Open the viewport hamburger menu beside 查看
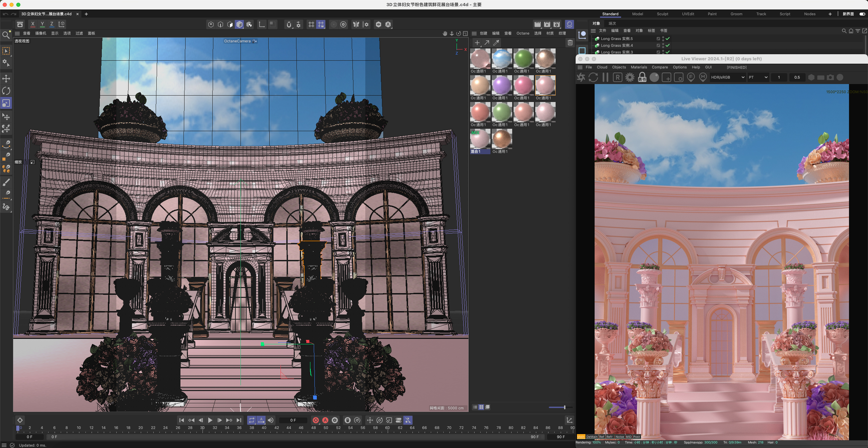The image size is (868, 448). (17, 33)
